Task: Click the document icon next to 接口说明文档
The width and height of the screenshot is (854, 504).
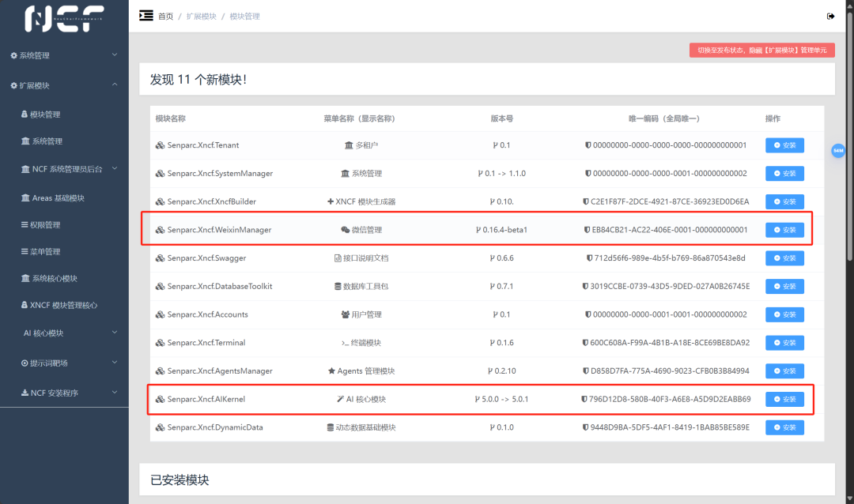Action: coord(338,258)
